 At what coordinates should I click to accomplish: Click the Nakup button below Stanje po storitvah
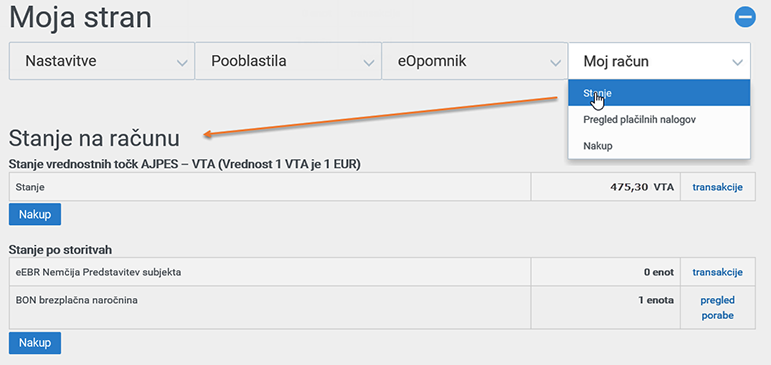(x=35, y=343)
